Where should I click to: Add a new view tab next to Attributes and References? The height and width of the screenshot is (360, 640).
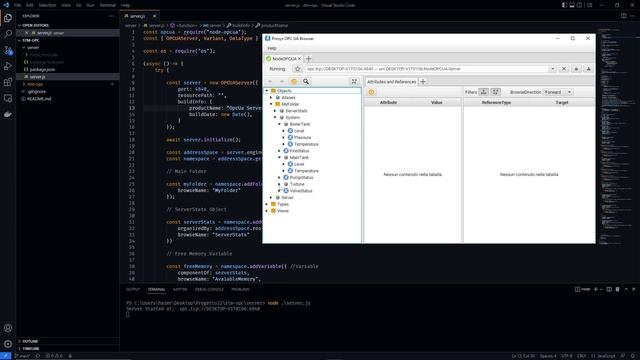[x=423, y=82]
